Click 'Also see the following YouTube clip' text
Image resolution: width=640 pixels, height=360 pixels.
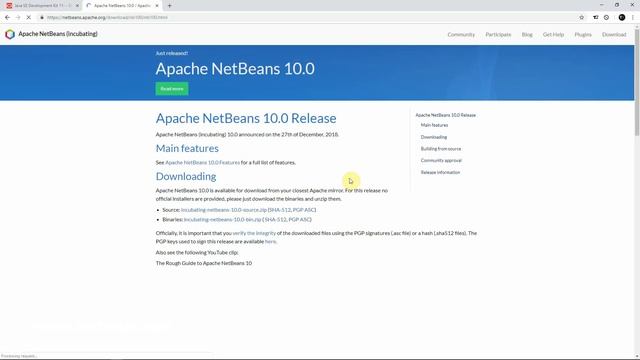[197, 253]
